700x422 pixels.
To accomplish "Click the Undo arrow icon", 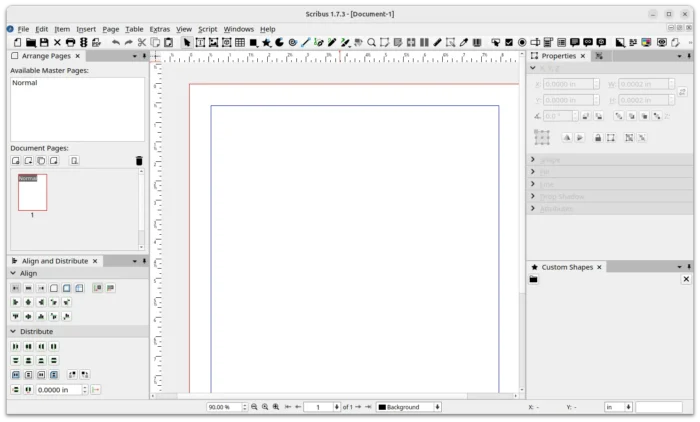I will tap(115, 42).
